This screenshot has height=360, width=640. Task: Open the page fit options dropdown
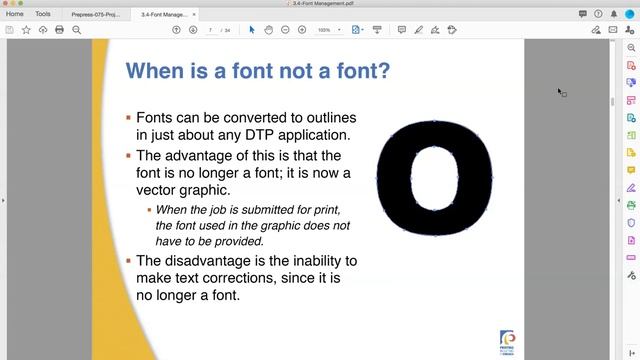[358, 30]
